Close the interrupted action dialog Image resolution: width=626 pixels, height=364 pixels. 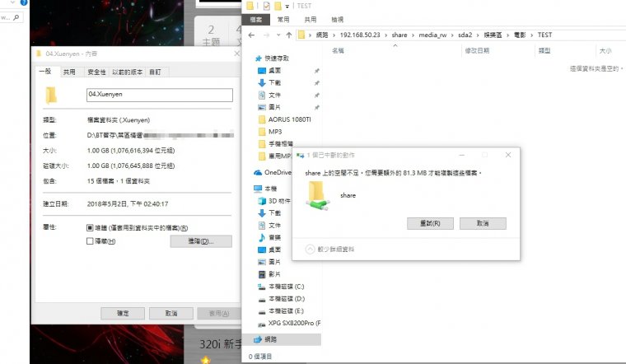tap(508, 155)
